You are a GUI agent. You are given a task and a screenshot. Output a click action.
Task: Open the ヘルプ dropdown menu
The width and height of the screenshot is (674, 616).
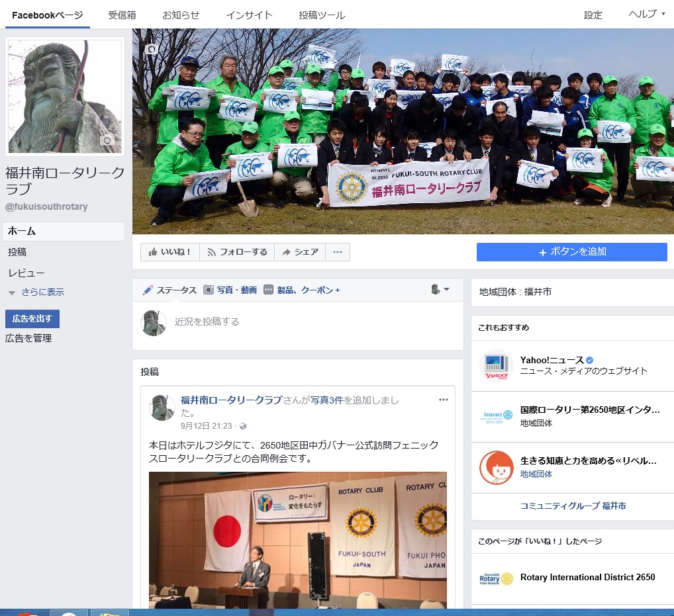646,15
